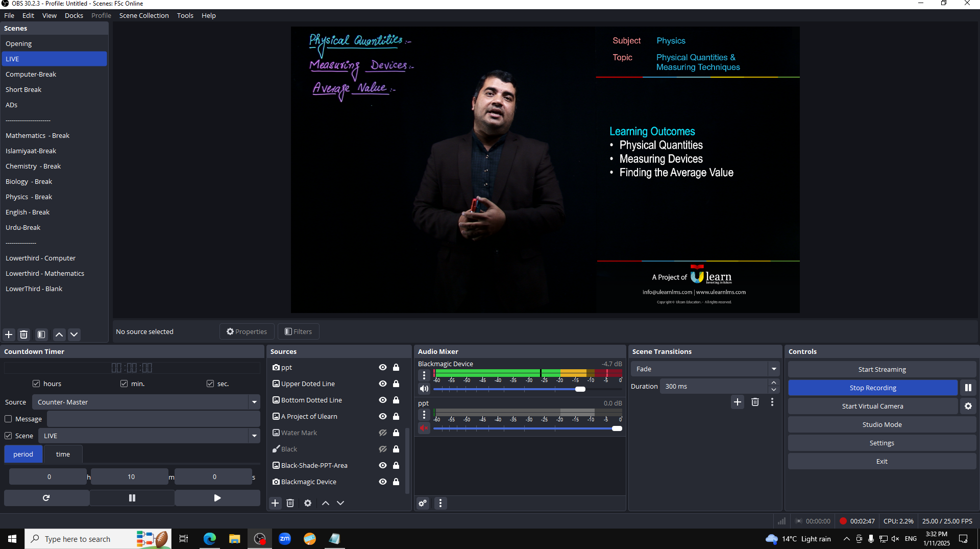Pause the countdown timer
This screenshot has width=980, height=549.
(132, 498)
